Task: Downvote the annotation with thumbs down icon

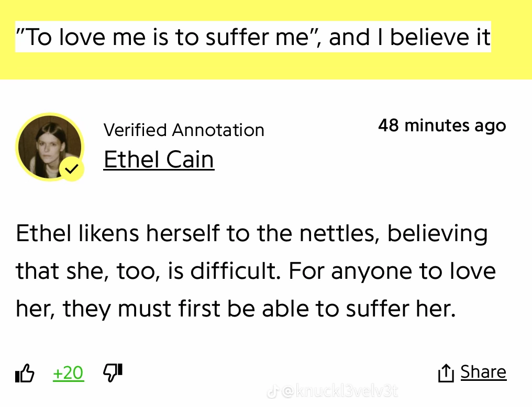Action: click(x=113, y=373)
